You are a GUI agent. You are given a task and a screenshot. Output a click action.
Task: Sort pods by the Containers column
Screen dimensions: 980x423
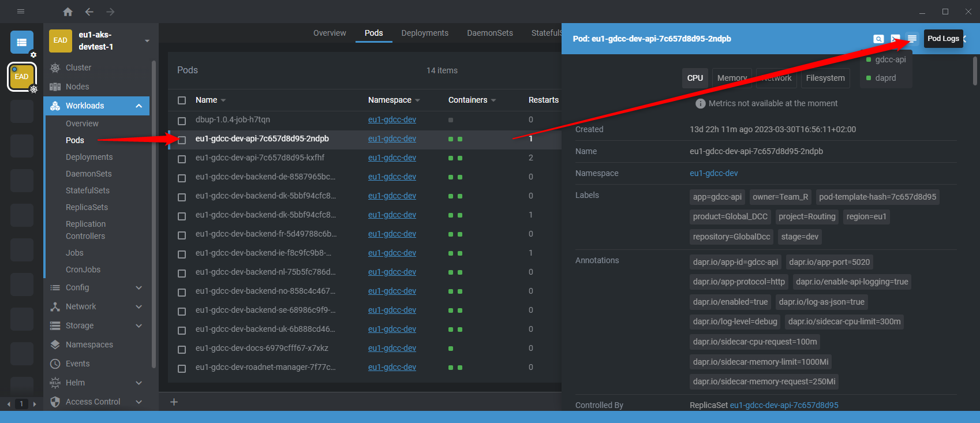[x=472, y=100]
